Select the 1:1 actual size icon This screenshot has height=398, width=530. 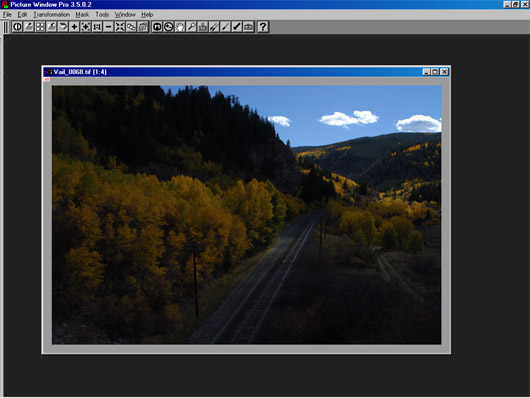97,27
